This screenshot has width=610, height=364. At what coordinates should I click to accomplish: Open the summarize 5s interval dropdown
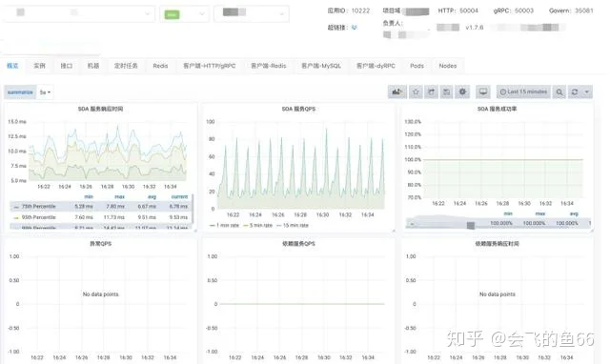tap(45, 92)
